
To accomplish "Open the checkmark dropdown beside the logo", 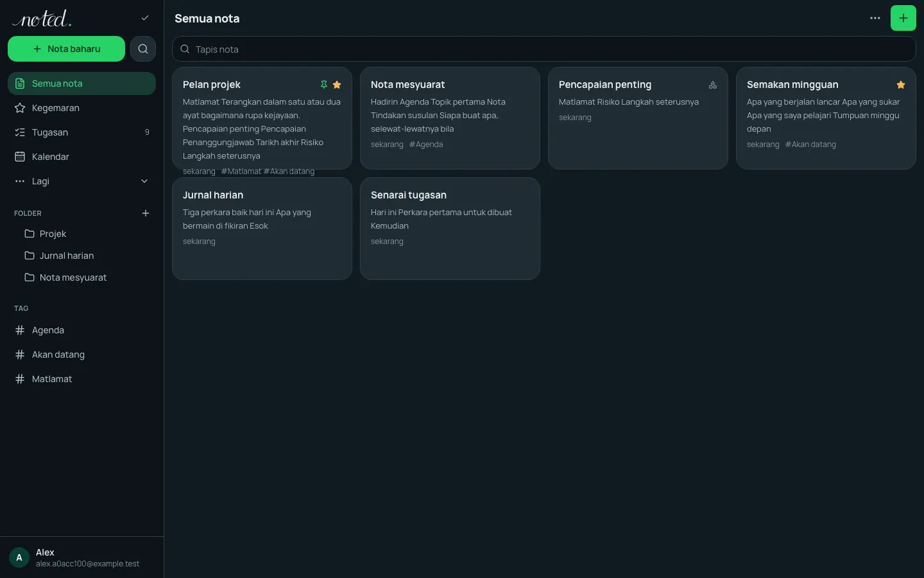I will pos(145,18).
